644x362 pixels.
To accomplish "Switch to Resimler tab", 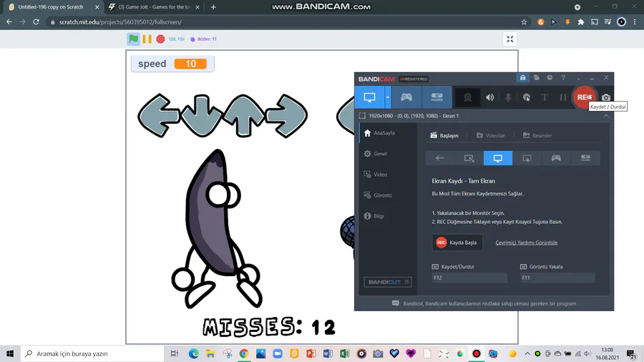I will (537, 135).
